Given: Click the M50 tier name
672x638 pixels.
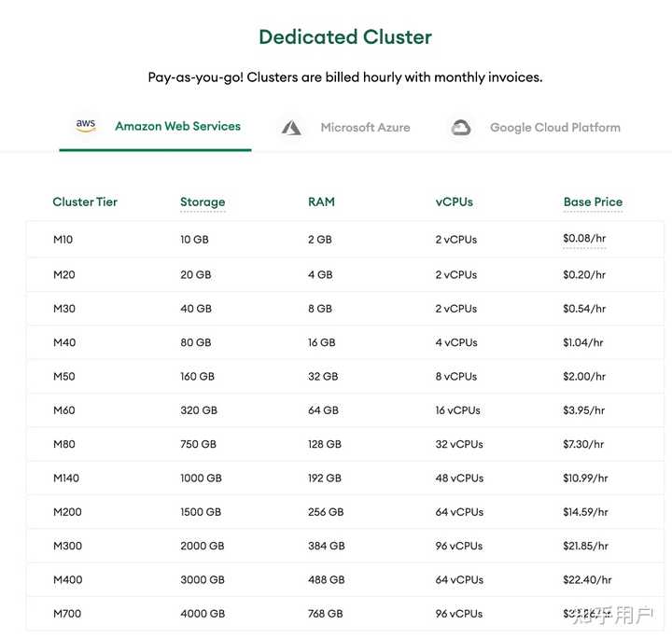Looking at the screenshot, I should (x=64, y=377).
